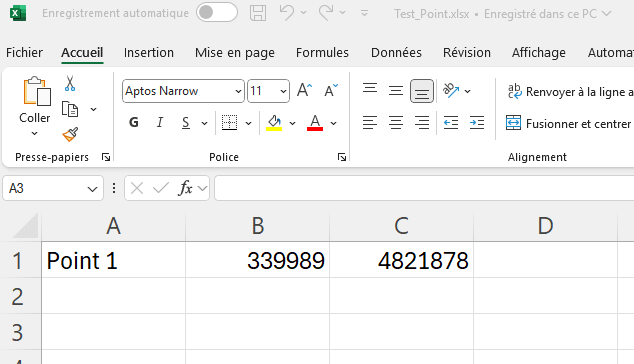Toggle bold with the G button
Screen dimensions: 634x364
(134, 123)
